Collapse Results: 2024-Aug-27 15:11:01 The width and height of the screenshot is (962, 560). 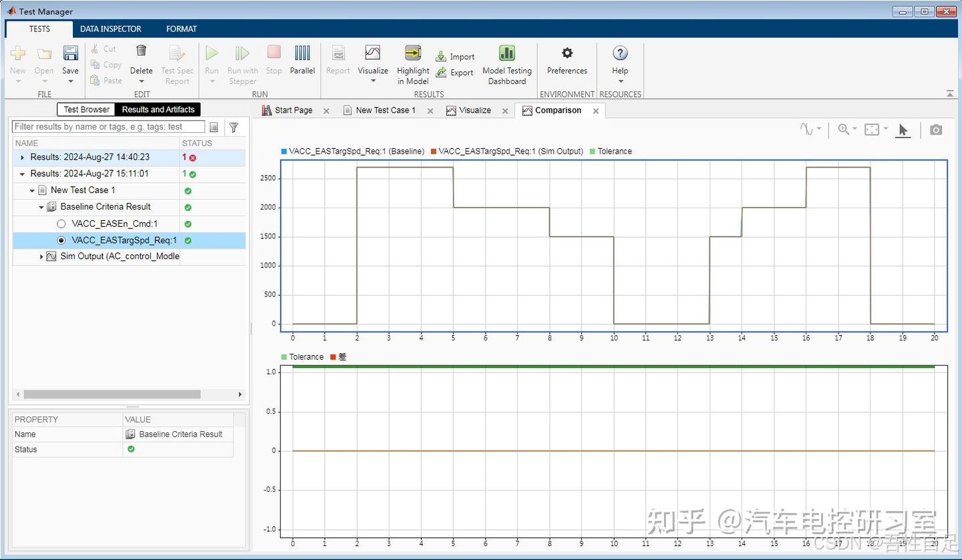23,174
